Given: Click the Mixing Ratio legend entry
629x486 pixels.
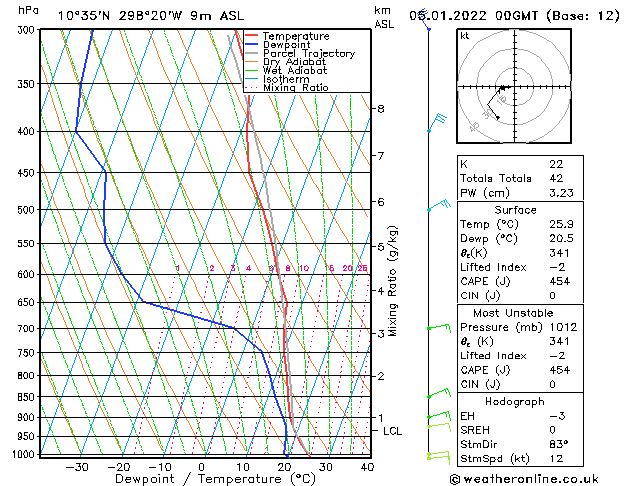Looking at the screenshot, I should pyautogui.click(x=287, y=87).
